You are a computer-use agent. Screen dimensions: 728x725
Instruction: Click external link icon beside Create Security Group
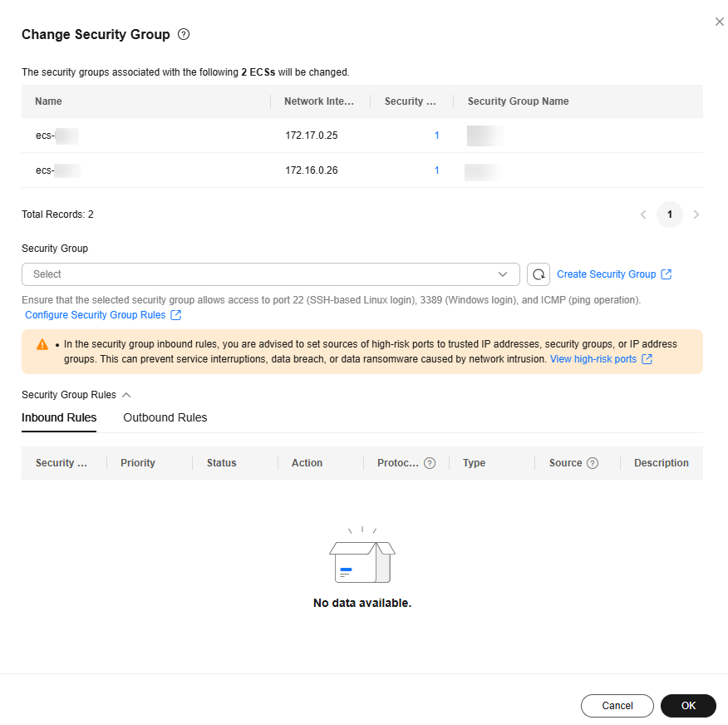point(667,274)
